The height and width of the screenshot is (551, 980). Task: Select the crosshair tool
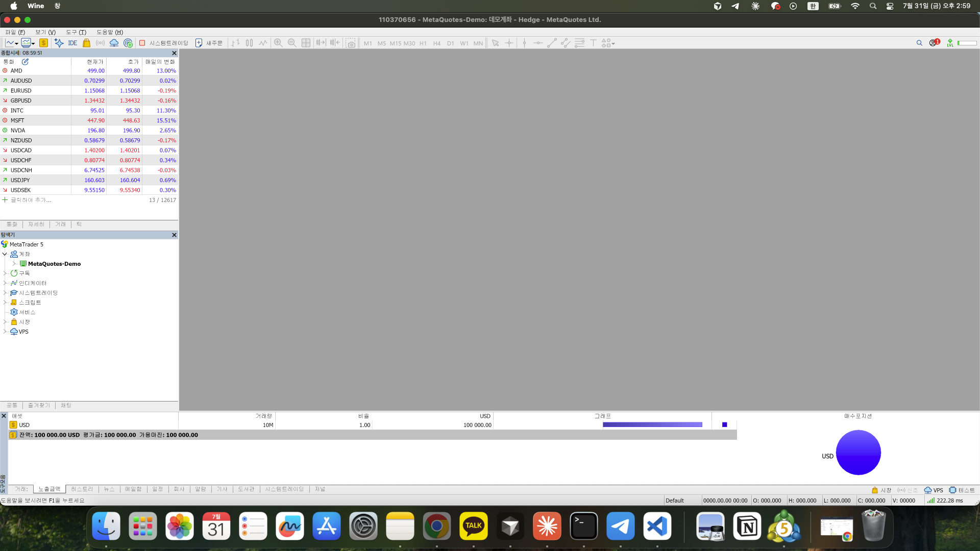tap(509, 43)
